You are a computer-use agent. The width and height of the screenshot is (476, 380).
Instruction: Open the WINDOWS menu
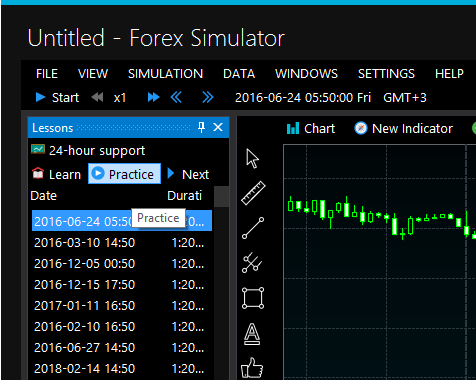tap(306, 74)
